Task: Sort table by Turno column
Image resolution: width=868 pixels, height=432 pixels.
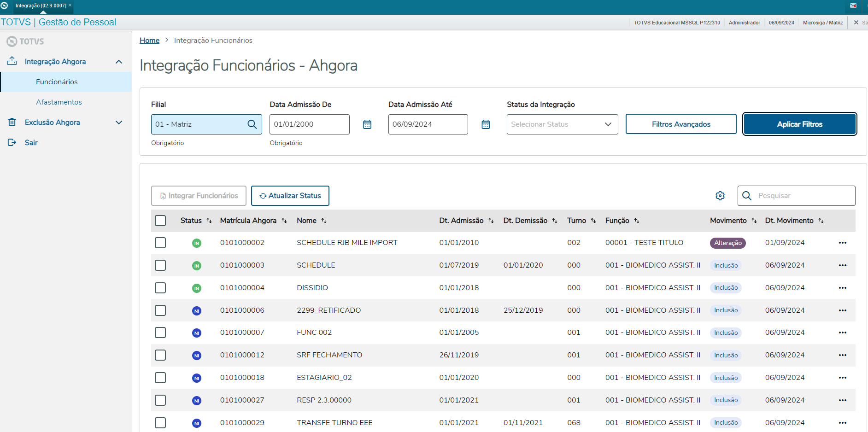Action: point(593,221)
